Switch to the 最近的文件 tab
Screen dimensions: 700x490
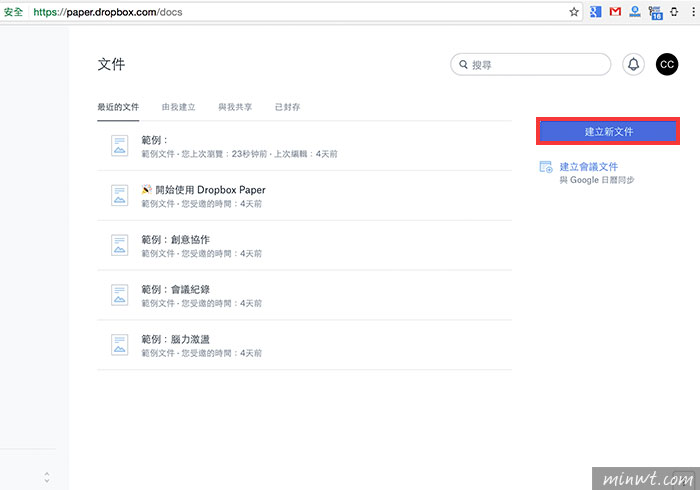pos(118,107)
